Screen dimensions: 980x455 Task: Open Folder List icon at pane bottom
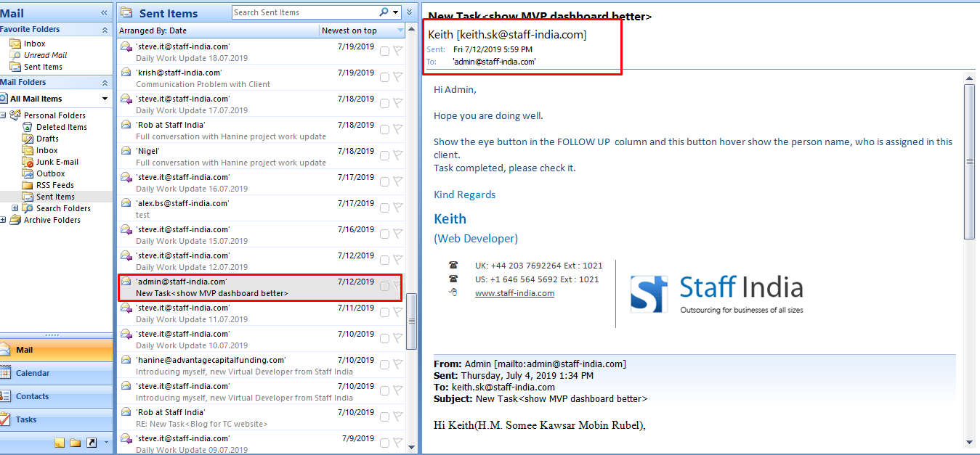coord(76,443)
